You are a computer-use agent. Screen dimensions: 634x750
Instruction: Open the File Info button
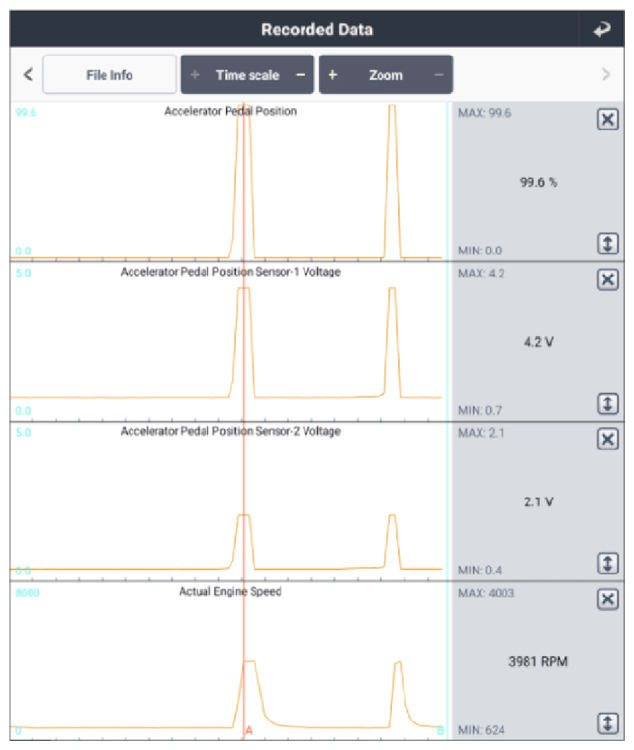coord(109,75)
